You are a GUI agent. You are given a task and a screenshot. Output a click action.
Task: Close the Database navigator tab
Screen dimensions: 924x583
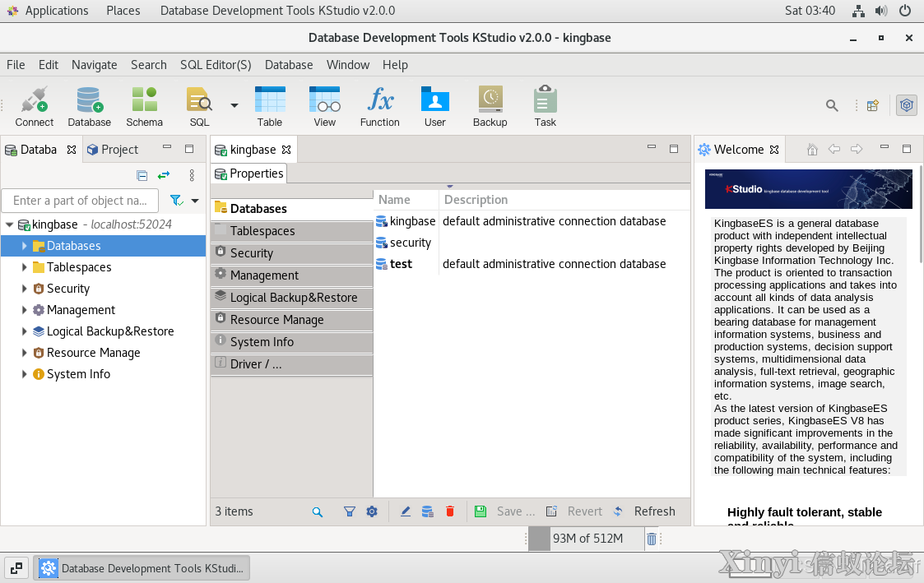[72, 150]
